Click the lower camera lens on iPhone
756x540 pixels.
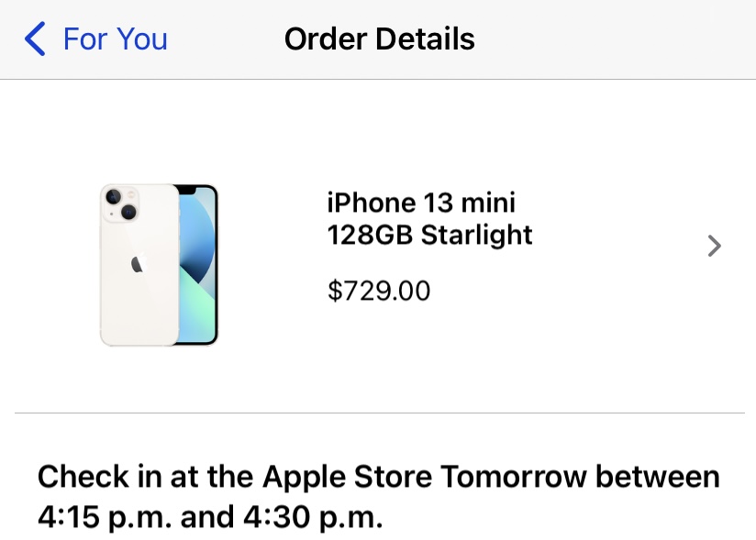coord(128,213)
